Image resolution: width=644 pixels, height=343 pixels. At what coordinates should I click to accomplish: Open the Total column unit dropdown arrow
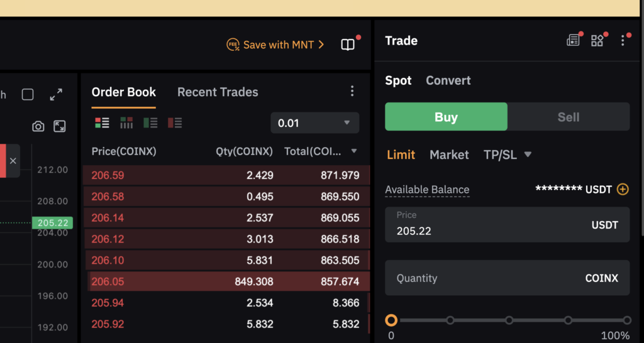pos(354,151)
